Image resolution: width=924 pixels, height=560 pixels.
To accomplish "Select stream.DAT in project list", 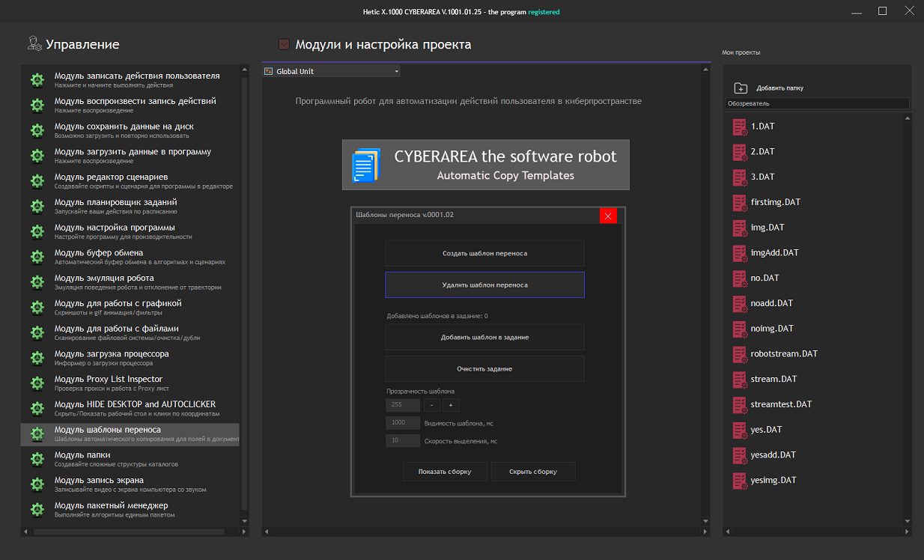I will point(773,380).
